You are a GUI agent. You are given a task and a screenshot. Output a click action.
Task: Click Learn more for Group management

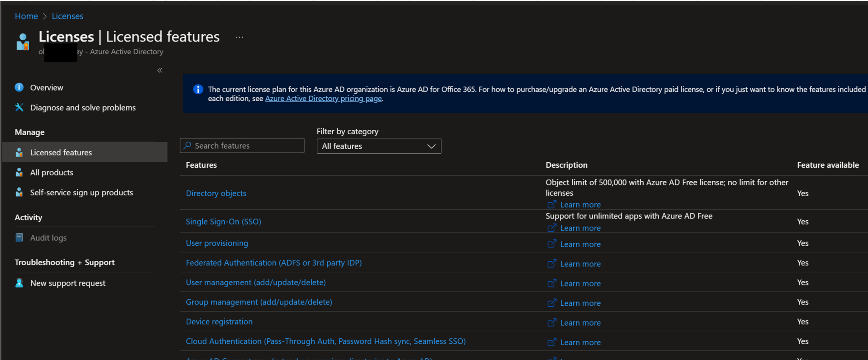(x=581, y=303)
